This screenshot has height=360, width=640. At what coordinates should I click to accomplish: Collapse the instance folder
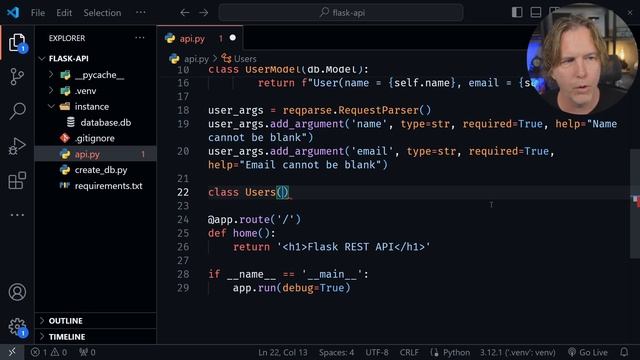(x=51, y=107)
